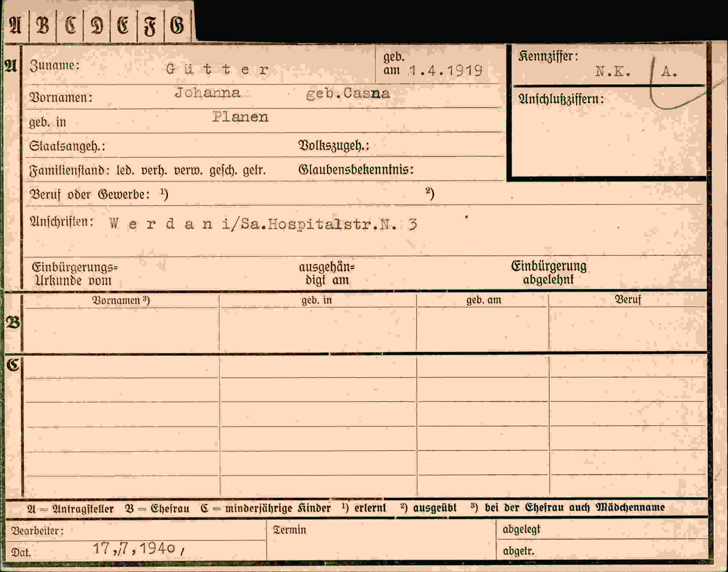Click the 'geb. in' label in section A
The width and height of the screenshot is (728, 572).
tap(48, 122)
